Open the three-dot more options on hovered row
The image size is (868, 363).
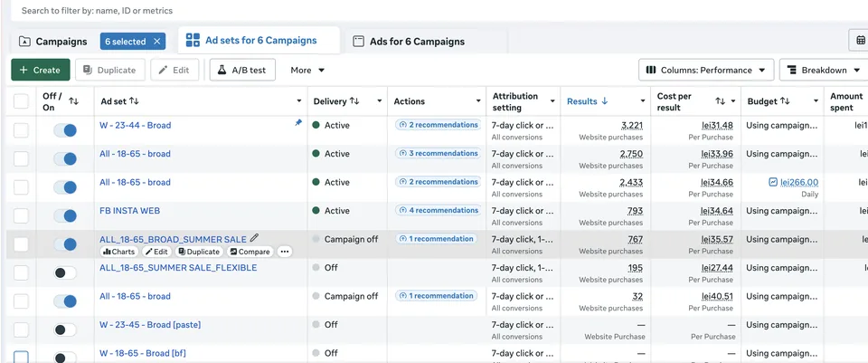(x=285, y=252)
